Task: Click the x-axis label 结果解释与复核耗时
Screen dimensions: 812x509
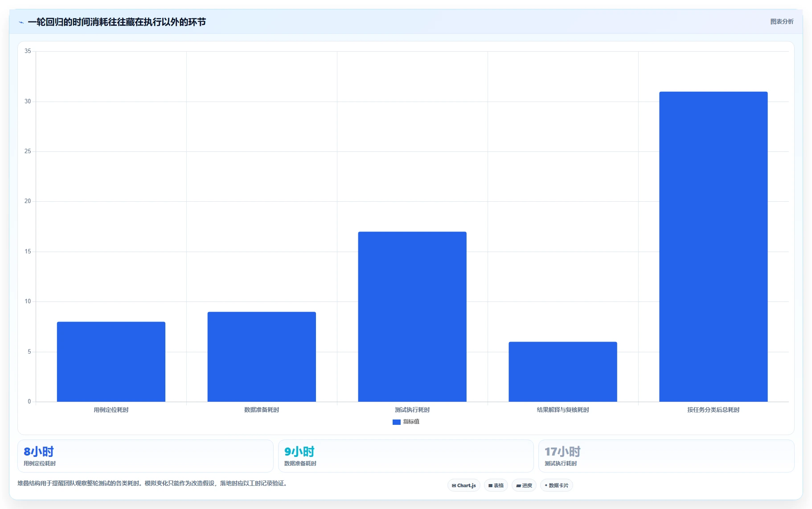Action: [x=563, y=410]
